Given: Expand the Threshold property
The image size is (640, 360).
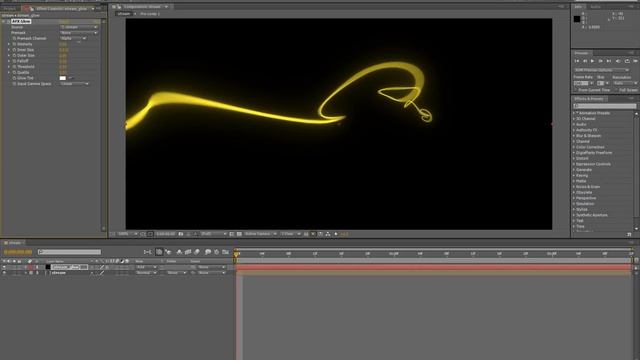Looking at the screenshot, I should coord(9,67).
